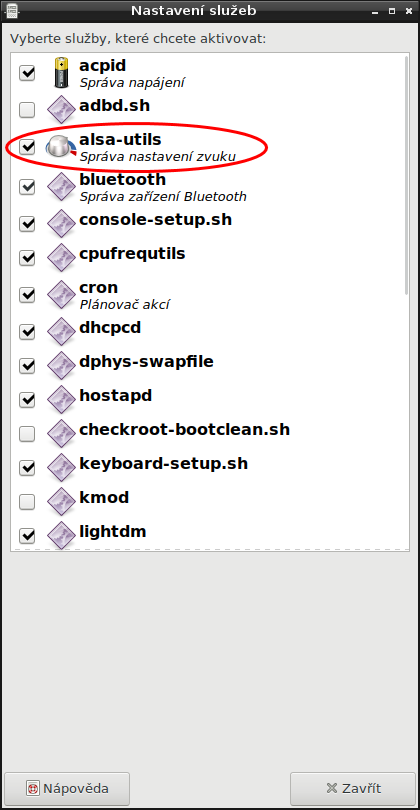Close the dialog with Zavřít button
This screenshot has height=810, width=420.
pos(353,789)
